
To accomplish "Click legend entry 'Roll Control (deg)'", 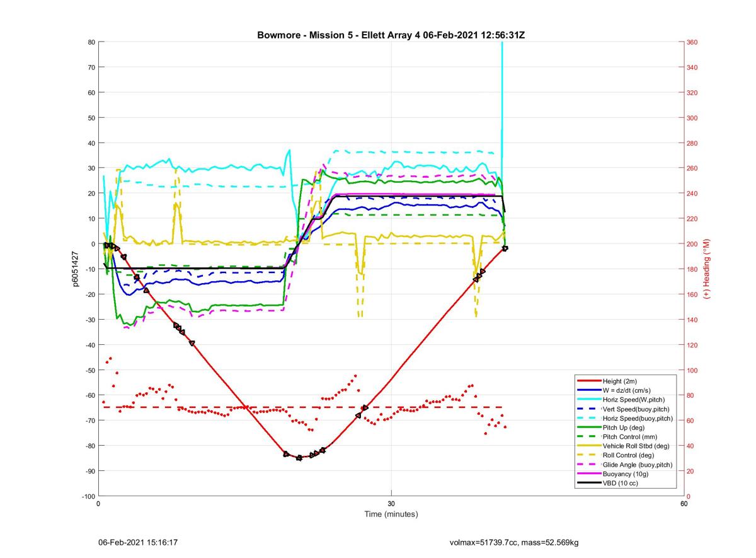I will (x=629, y=455).
